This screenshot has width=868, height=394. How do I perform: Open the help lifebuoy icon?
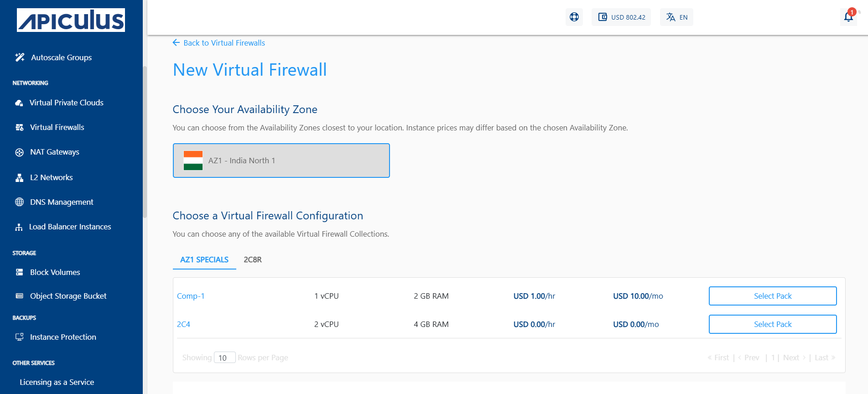coord(574,17)
